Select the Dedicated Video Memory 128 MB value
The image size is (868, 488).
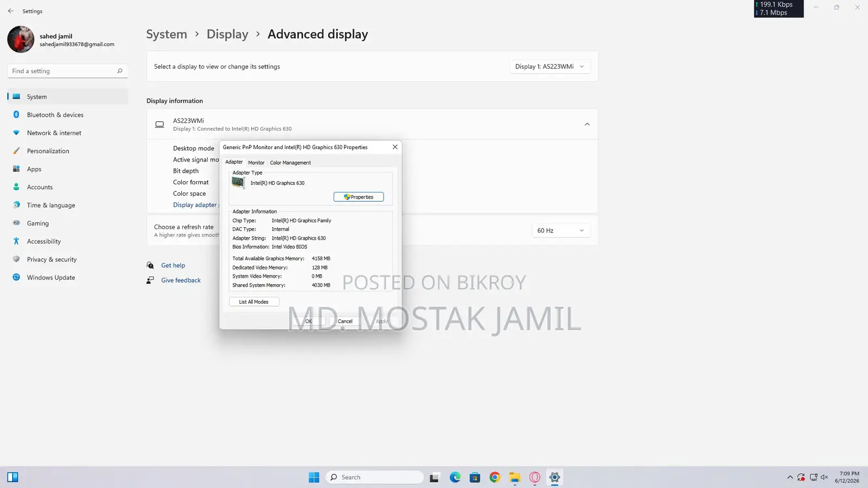[320, 267]
